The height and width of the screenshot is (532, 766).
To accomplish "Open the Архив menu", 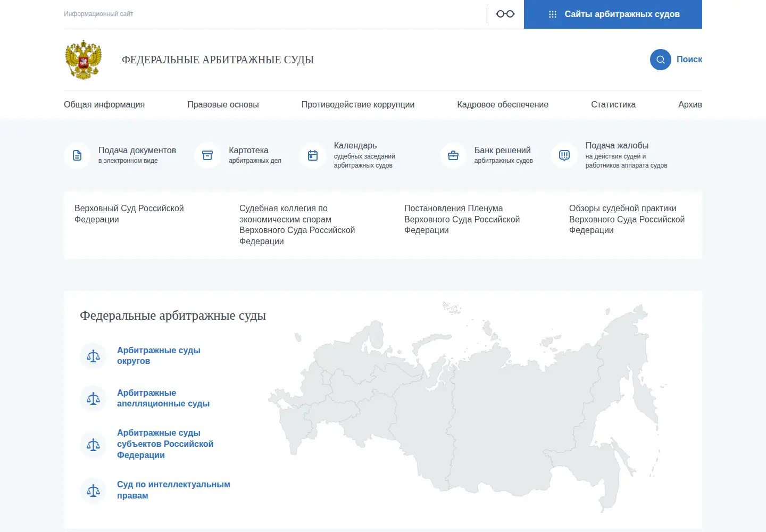I will 690,105.
